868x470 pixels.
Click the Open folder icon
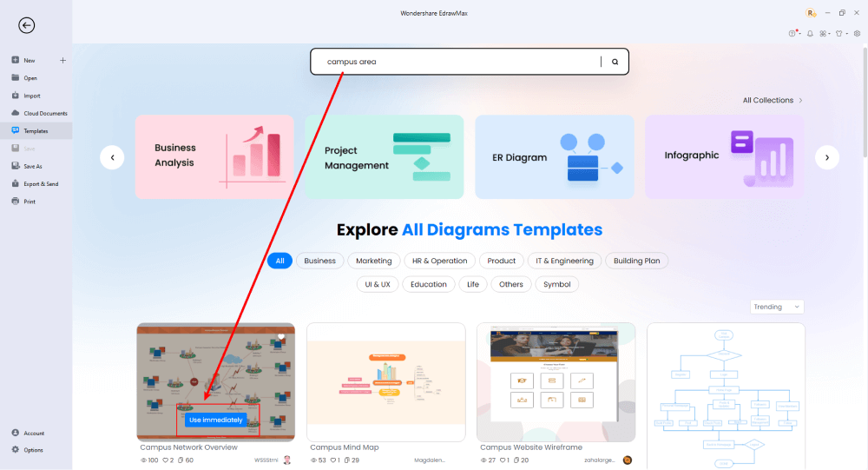(x=16, y=77)
